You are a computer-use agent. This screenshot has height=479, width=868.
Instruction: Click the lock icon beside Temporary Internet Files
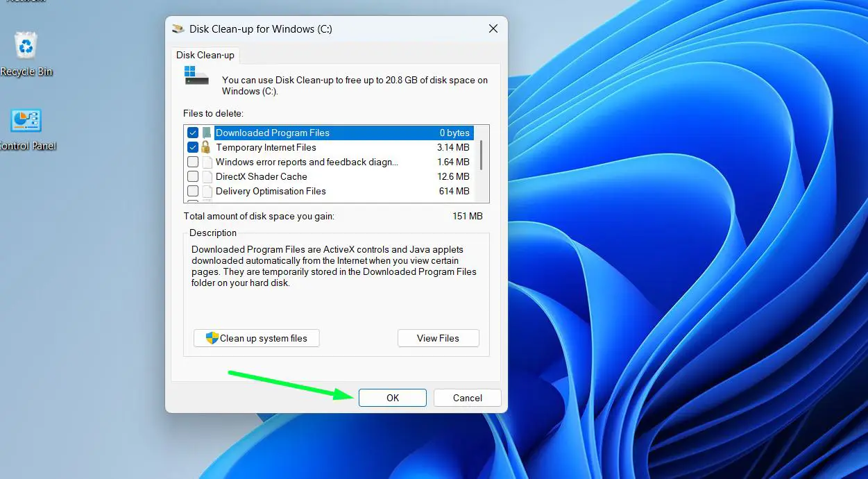click(206, 147)
